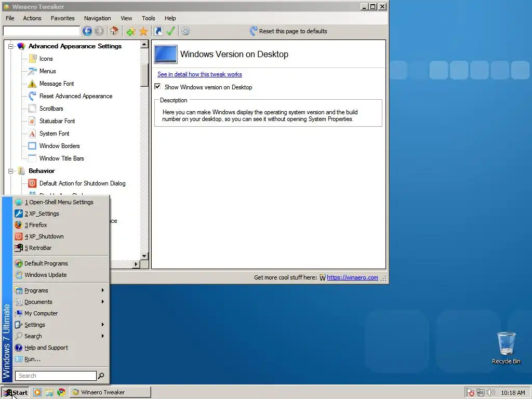This screenshot has height=399, width=532.
Task: Click the RetroBar icon in Start menu
Action: (19, 248)
